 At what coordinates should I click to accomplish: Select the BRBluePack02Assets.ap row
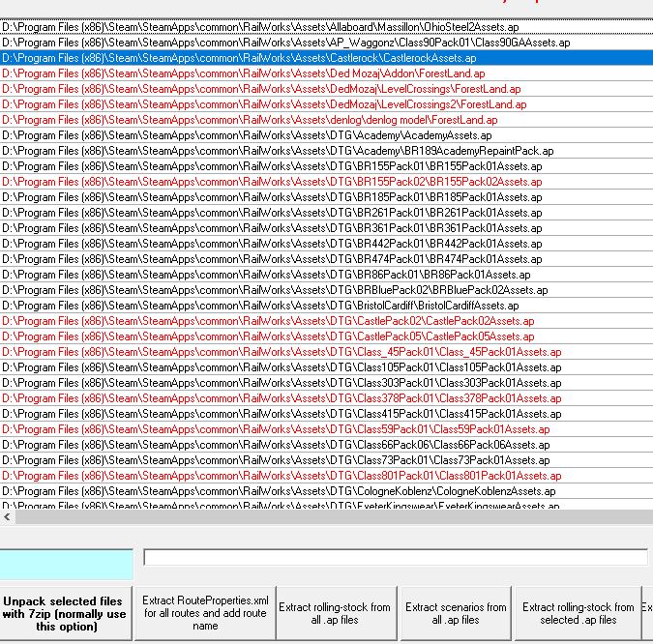click(x=327, y=290)
